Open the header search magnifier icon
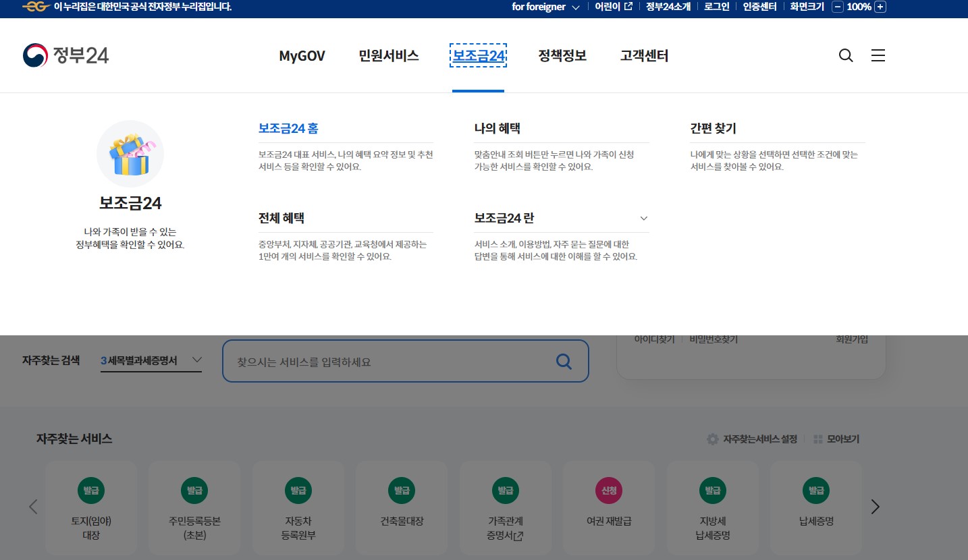The width and height of the screenshot is (968, 560). click(846, 55)
